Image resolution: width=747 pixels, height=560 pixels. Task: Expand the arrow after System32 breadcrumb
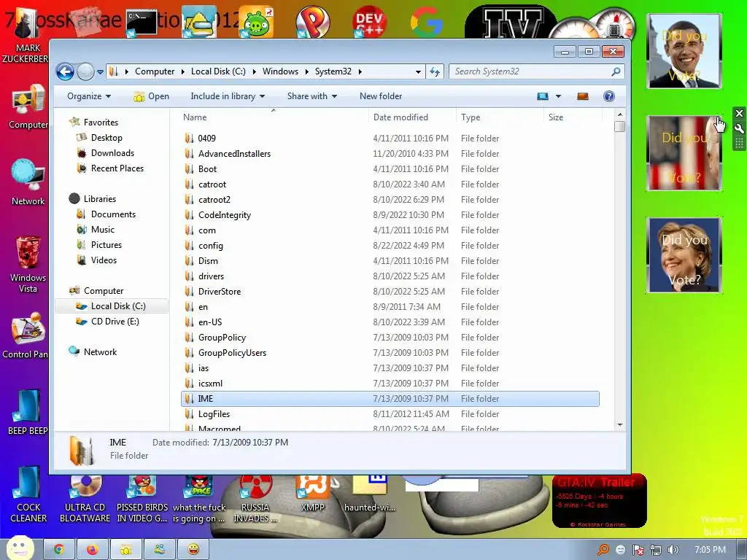[x=360, y=72]
